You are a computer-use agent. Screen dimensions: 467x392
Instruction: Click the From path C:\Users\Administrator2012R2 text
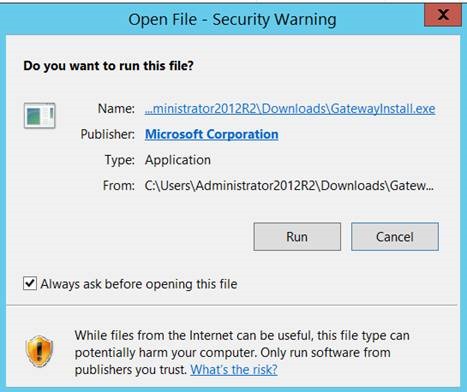click(x=289, y=186)
